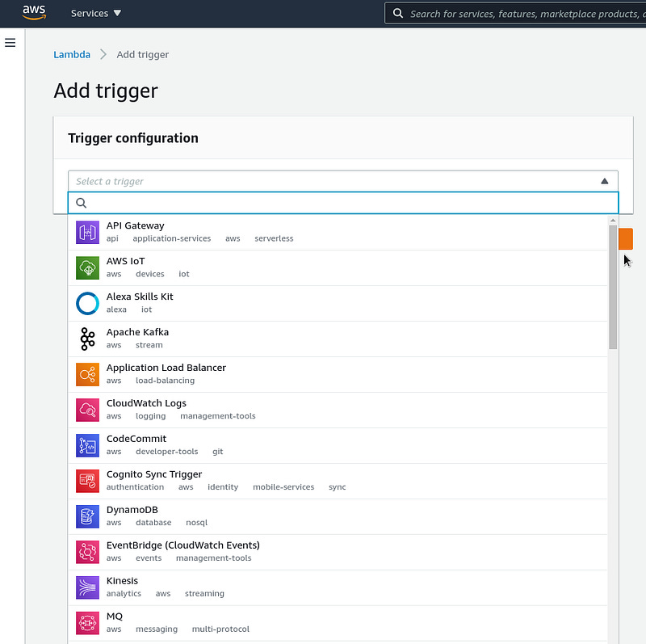The height and width of the screenshot is (644, 646).
Task: Select the CodeCommit trigger
Action: coord(338,445)
